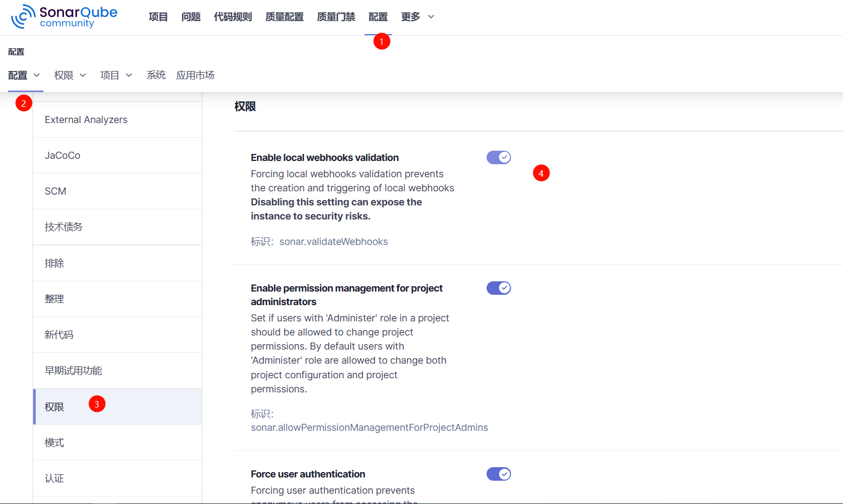
Task: Open 质量配置 in the top navigation
Action: [x=284, y=17]
